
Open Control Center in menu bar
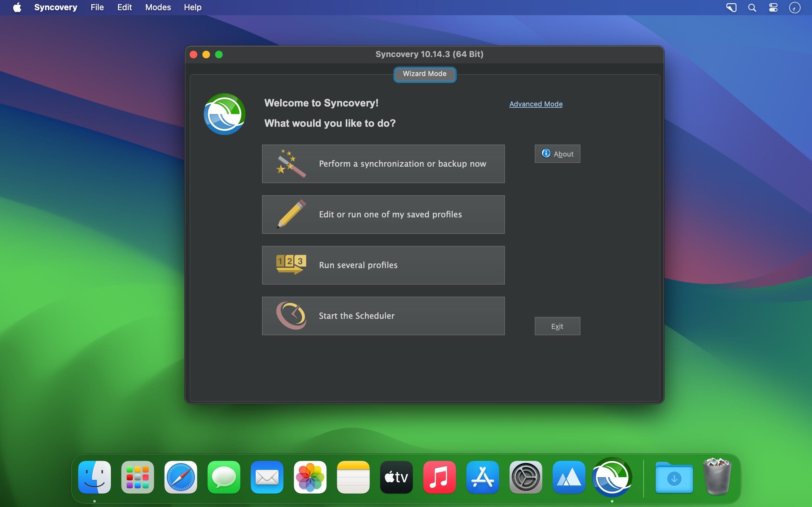point(773,7)
